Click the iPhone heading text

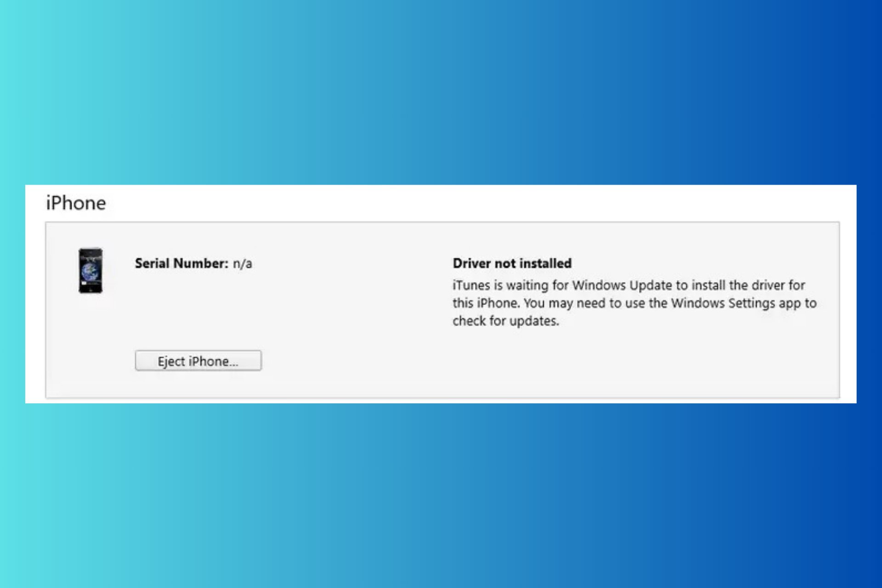click(76, 203)
